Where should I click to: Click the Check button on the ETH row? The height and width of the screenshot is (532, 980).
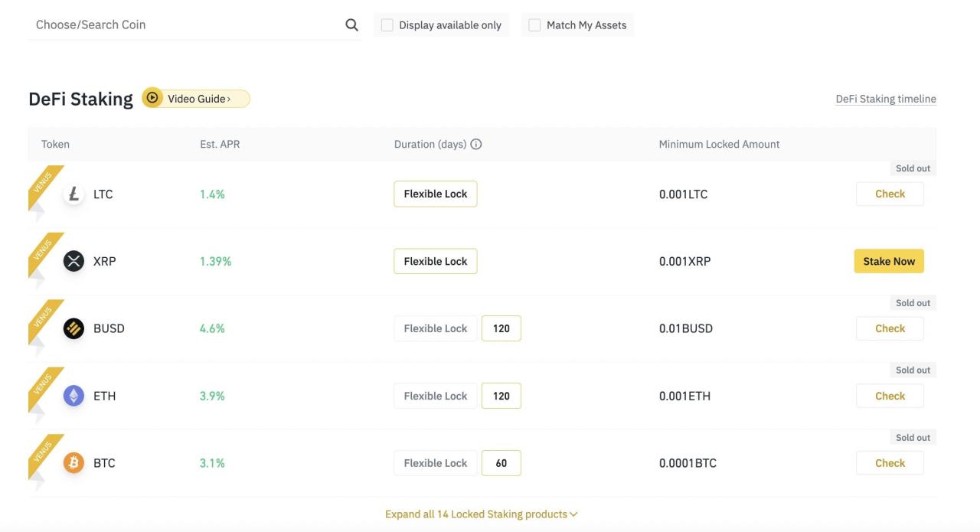coord(889,395)
